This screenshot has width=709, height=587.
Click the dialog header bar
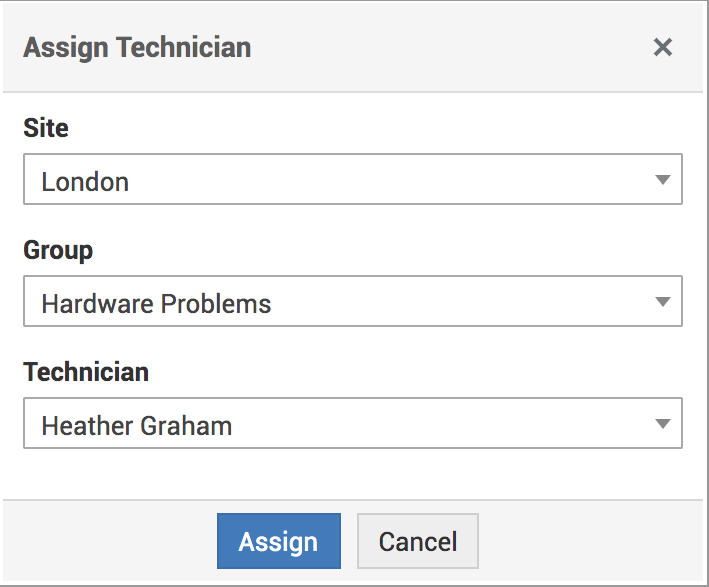[450, 47]
